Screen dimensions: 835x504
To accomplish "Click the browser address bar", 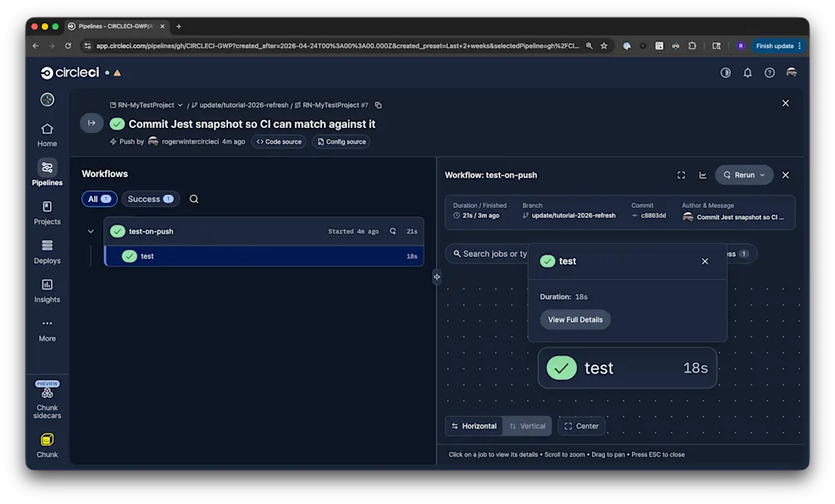I will (x=338, y=46).
